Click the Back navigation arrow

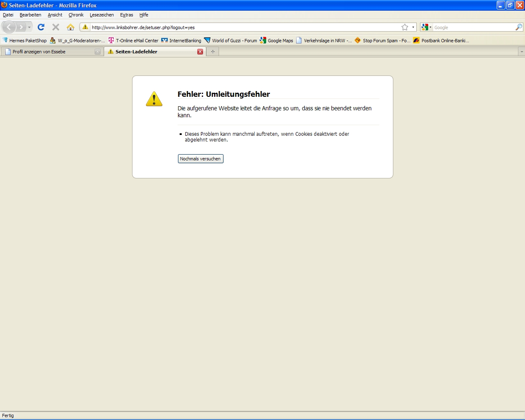click(x=9, y=27)
